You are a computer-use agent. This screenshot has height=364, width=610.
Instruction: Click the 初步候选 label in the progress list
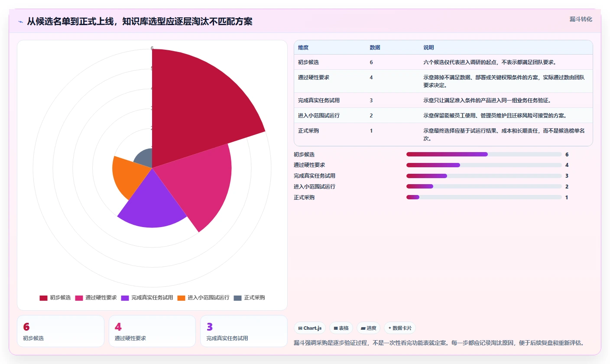coord(304,154)
